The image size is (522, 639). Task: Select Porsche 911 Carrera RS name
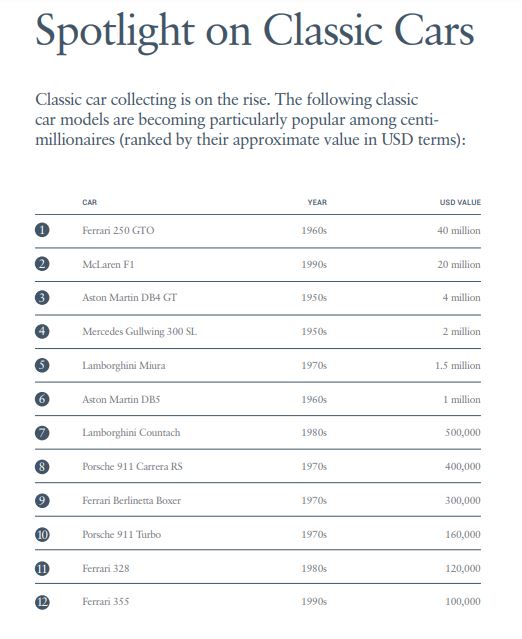pyautogui.click(x=132, y=466)
